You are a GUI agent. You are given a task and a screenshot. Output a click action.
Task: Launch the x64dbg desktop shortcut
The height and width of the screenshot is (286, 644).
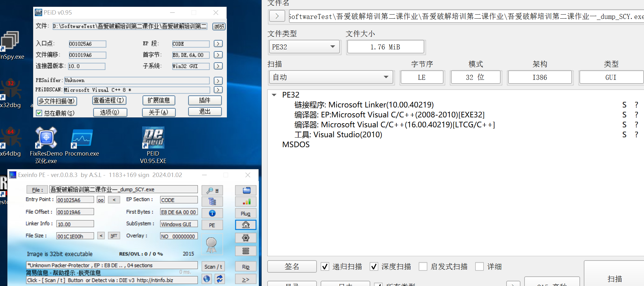click(11, 141)
